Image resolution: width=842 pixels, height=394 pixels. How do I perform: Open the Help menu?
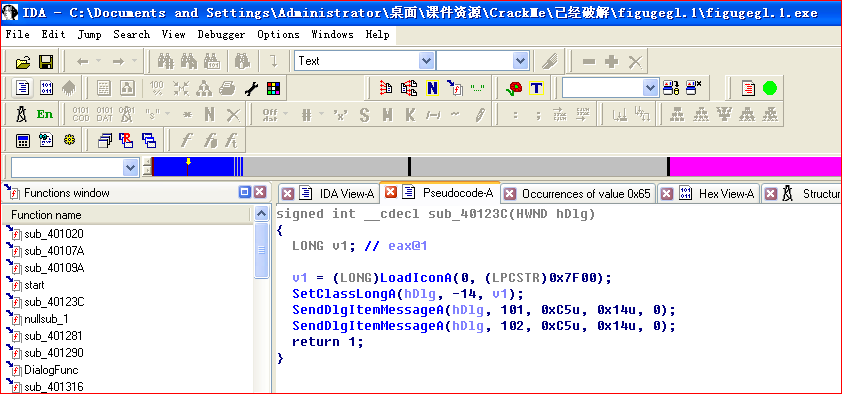click(378, 34)
